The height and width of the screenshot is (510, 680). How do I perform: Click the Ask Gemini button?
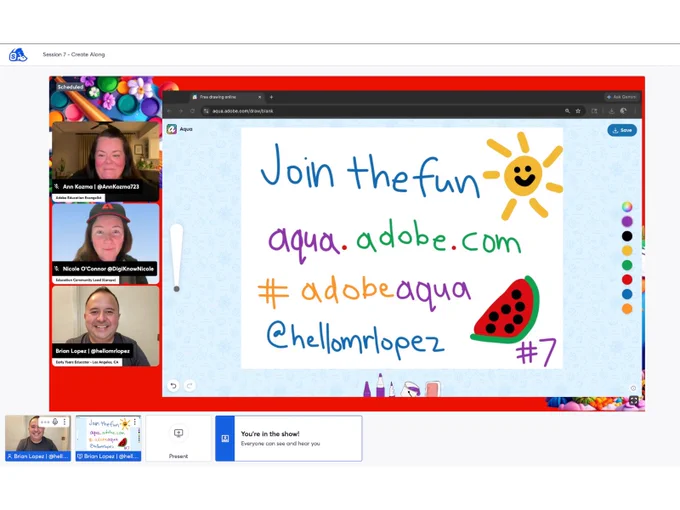[x=621, y=97]
